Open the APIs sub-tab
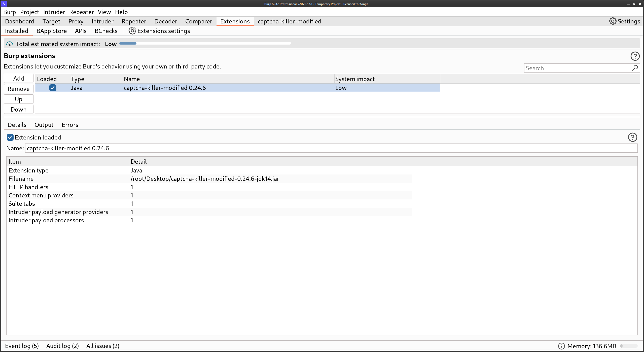The height and width of the screenshot is (352, 644). (x=81, y=31)
